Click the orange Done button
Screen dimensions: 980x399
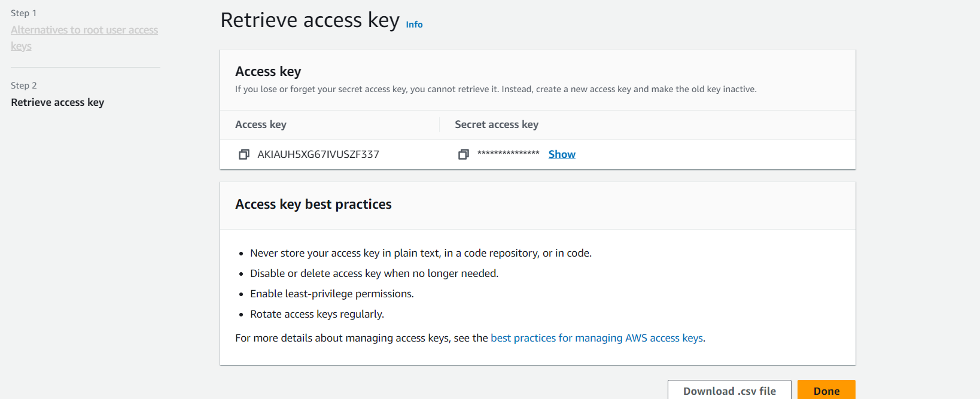(826, 391)
